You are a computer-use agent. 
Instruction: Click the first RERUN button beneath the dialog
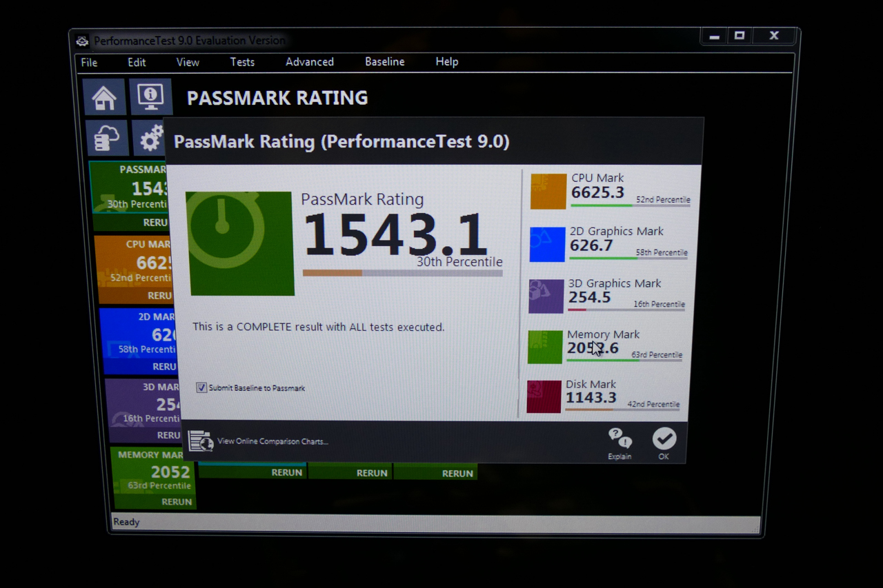(287, 472)
